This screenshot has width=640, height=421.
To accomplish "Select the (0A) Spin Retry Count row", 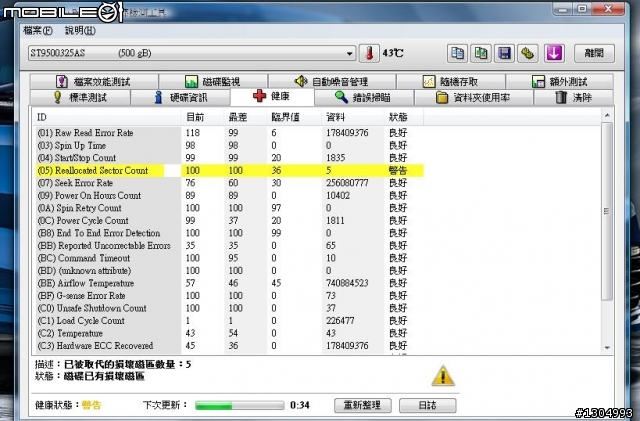I will pos(229,208).
